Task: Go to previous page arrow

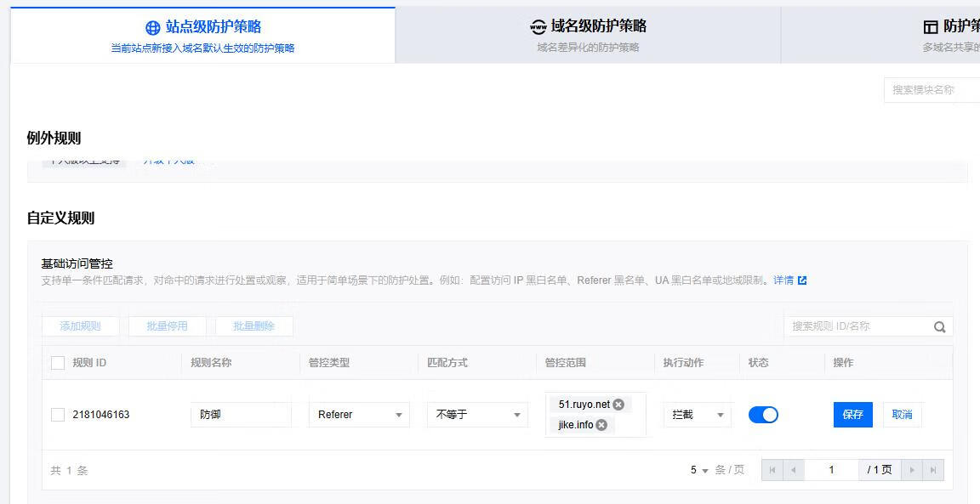Action: (794, 470)
